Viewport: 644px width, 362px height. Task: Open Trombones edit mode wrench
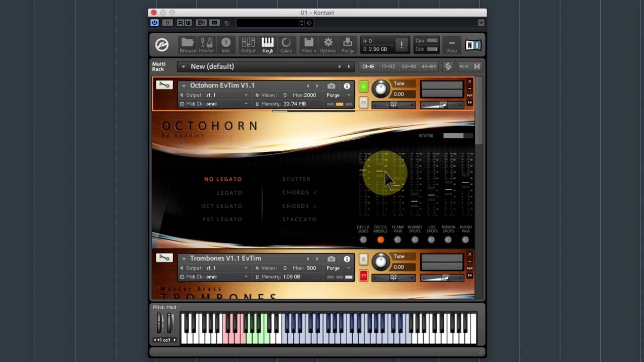point(164,258)
